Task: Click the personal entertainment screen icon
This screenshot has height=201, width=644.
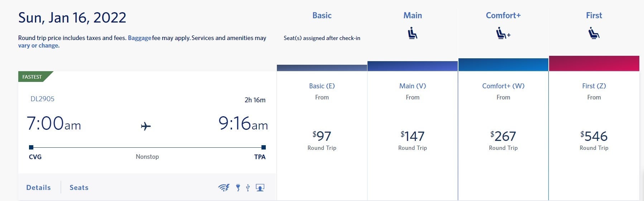Action: 260,187
